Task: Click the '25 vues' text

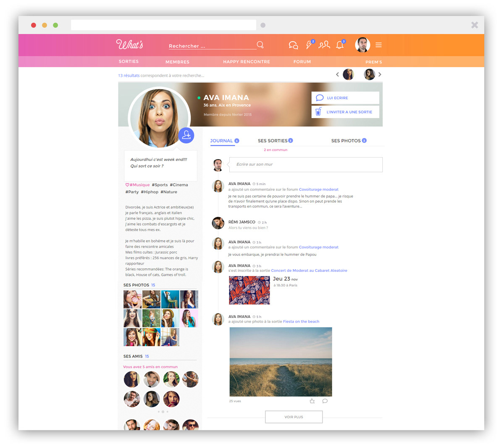Action: pos(235,401)
